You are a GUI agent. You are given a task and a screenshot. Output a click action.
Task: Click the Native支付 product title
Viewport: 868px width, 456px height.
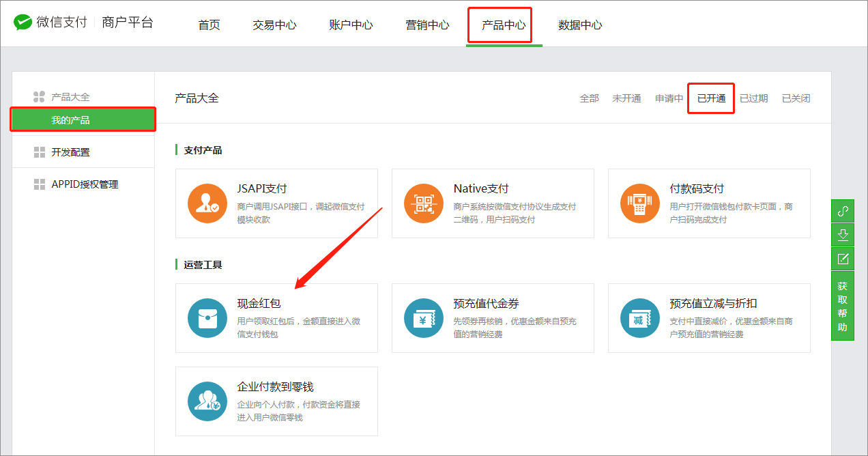point(481,189)
